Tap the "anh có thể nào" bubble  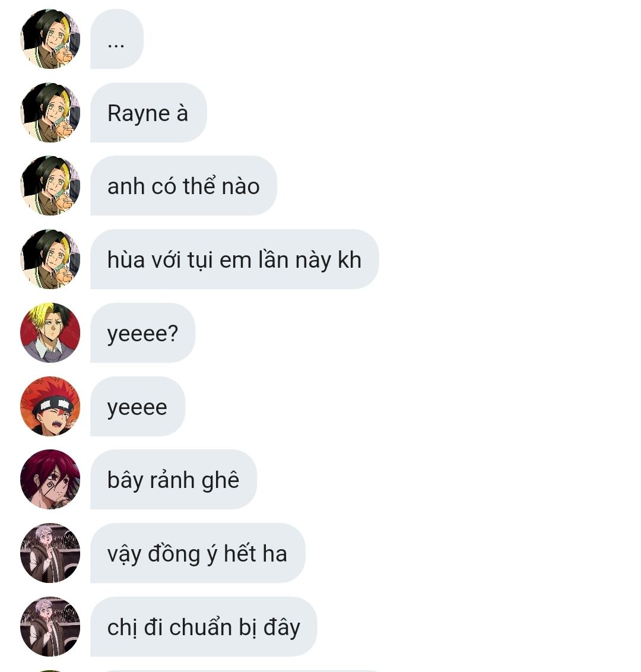[183, 186]
